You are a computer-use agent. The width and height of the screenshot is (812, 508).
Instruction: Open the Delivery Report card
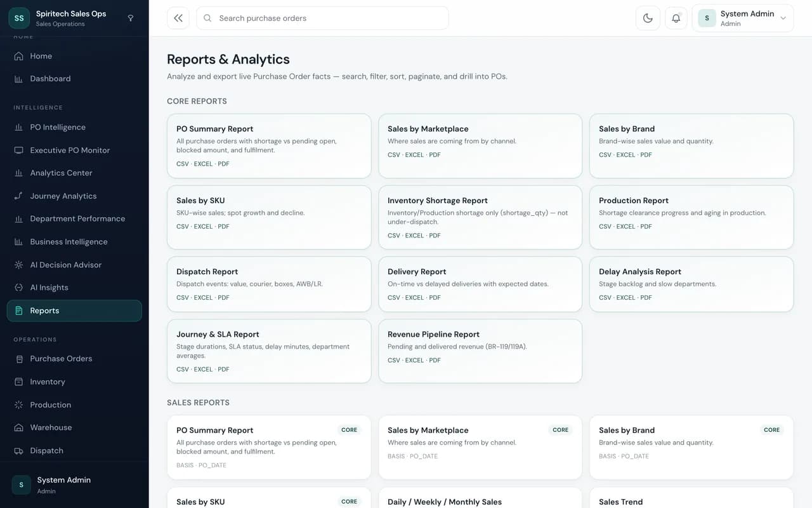[480, 284]
